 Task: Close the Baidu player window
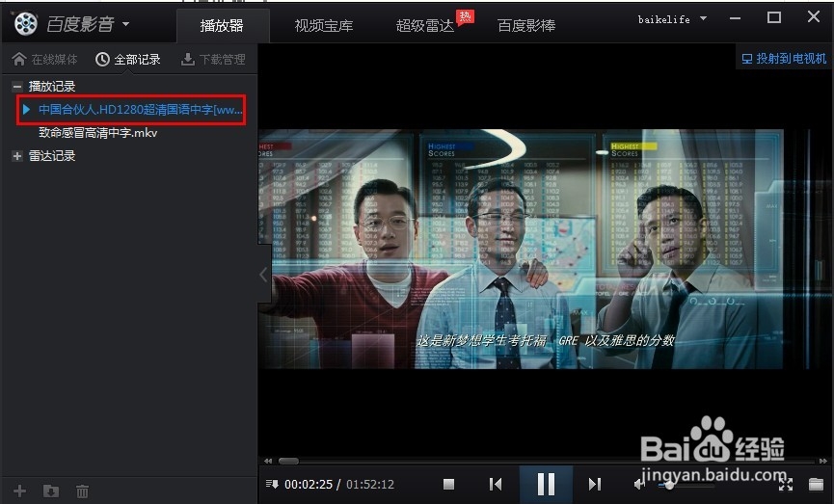pyautogui.click(x=813, y=16)
